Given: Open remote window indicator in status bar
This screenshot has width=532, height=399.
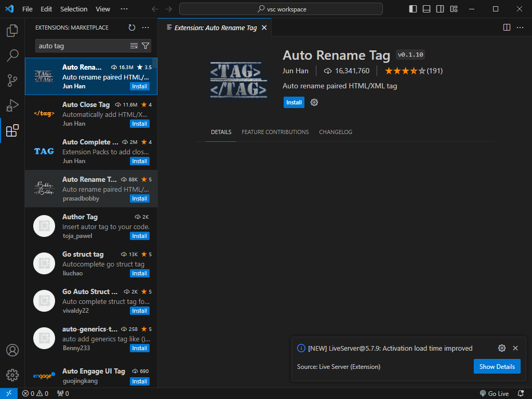Looking at the screenshot, I should (9, 394).
